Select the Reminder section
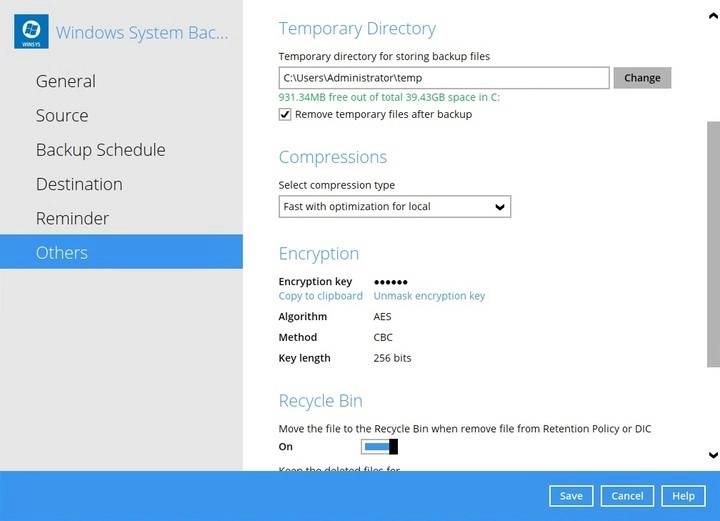 pyautogui.click(x=72, y=218)
